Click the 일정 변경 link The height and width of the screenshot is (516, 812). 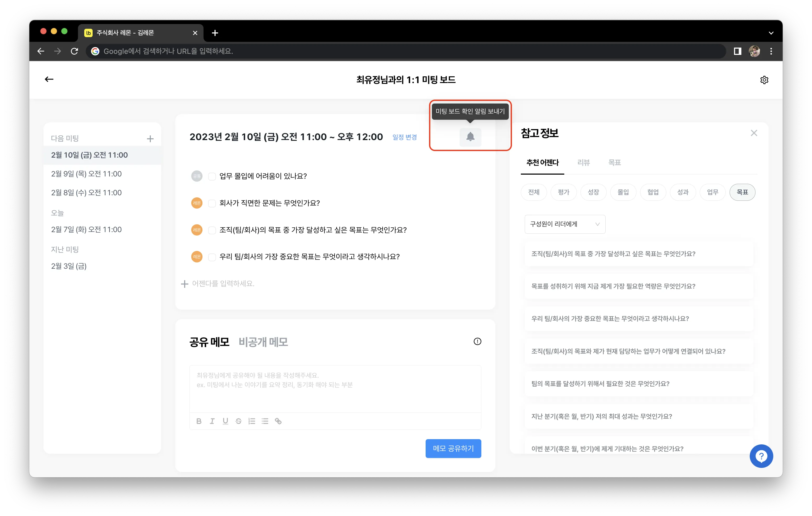coord(404,137)
